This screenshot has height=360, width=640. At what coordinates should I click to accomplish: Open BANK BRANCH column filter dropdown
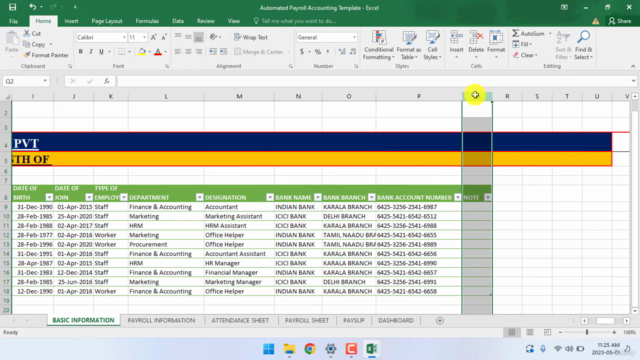tap(371, 198)
